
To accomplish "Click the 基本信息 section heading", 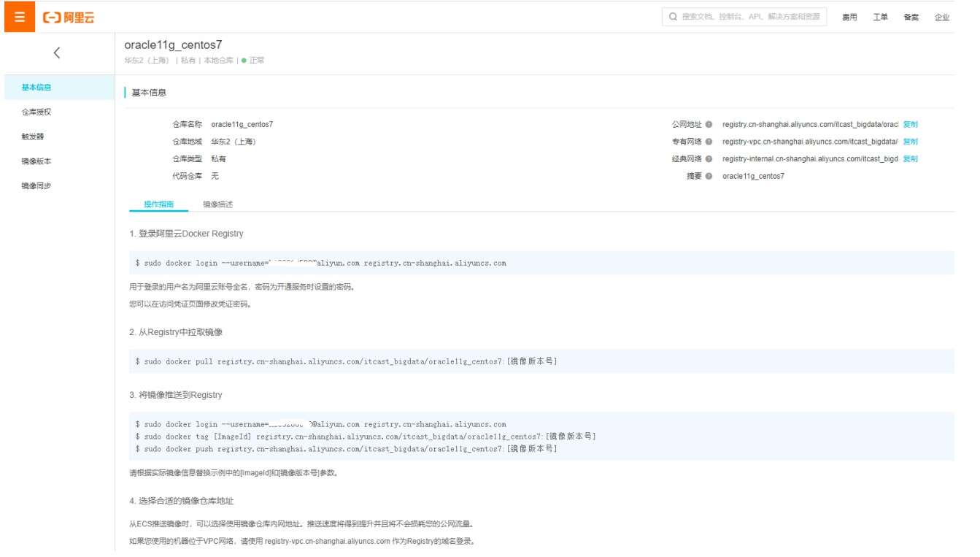I will 149,93.
